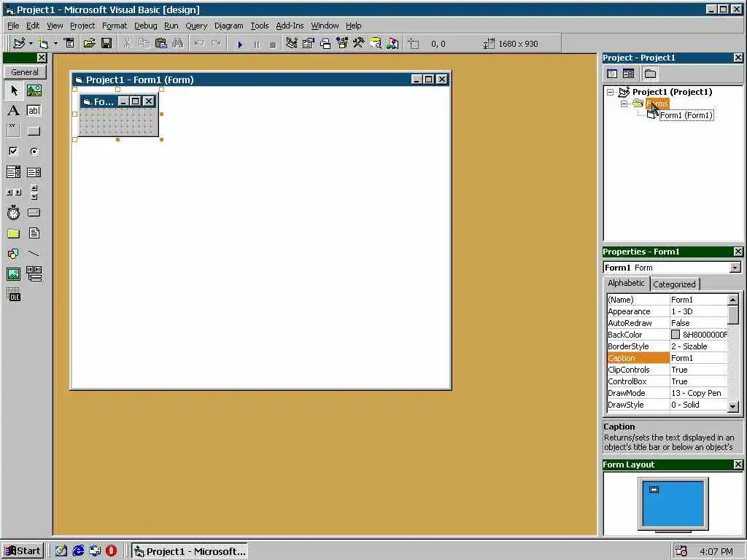747x560 pixels.
Task: Select the Data control tool
Action: (34, 274)
